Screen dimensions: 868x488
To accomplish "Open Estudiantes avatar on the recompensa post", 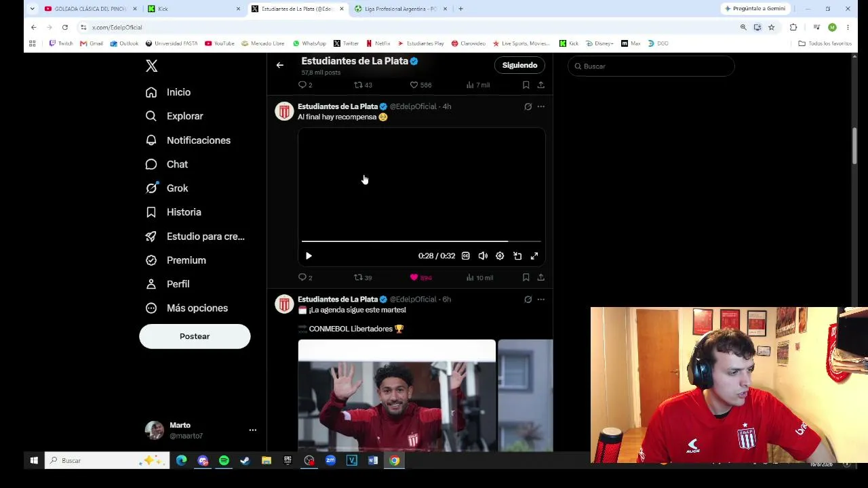I will point(284,111).
